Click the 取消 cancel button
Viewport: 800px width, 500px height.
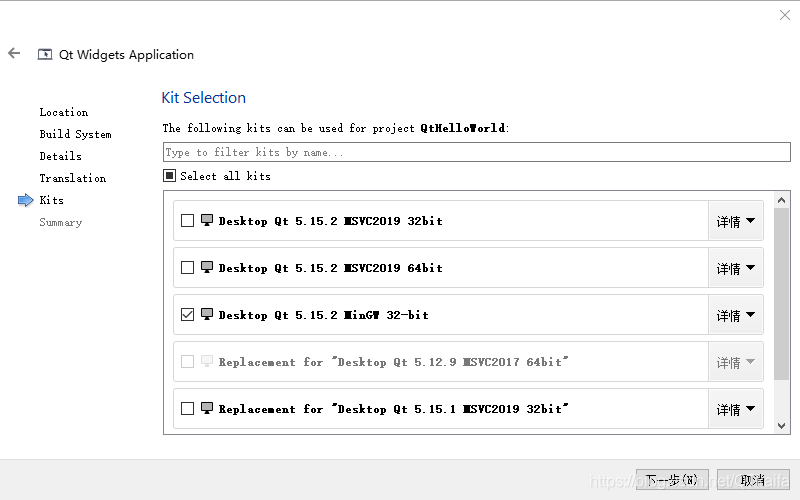(x=753, y=480)
